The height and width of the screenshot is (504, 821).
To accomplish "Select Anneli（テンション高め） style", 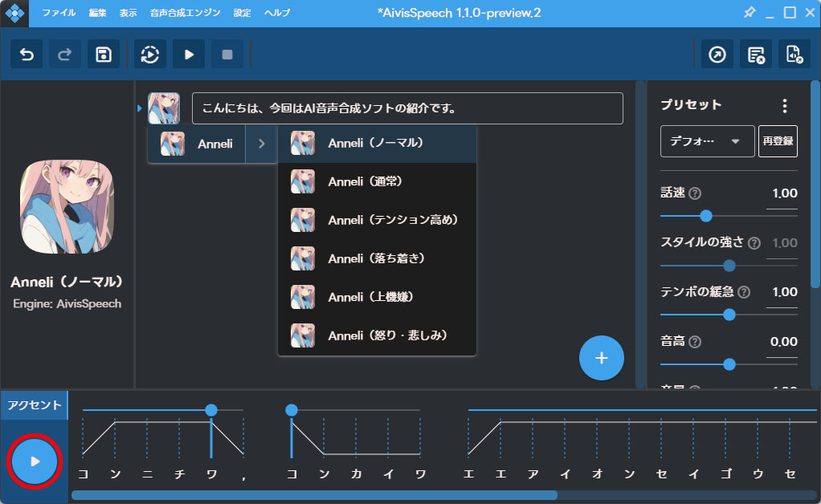I will [x=377, y=220].
